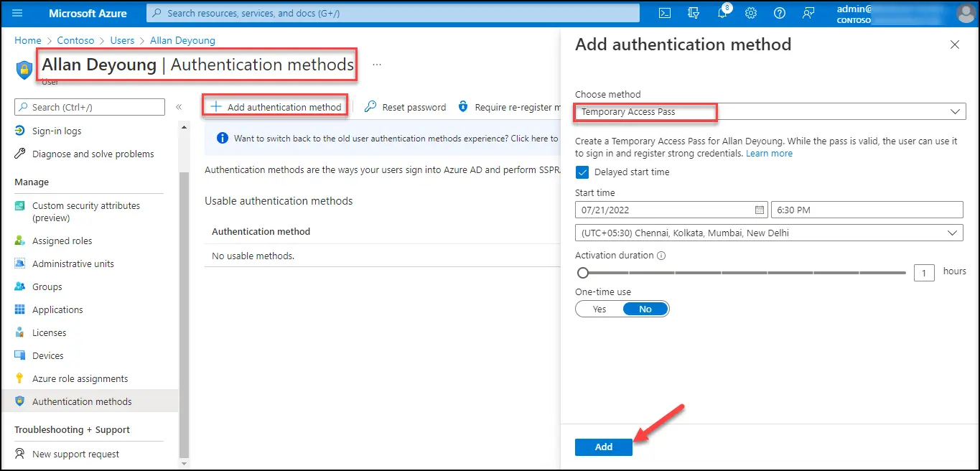Image resolution: width=980 pixels, height=471 pixels.
Task: Open the hamburger portal menu
Action: [x=18, y=14]
